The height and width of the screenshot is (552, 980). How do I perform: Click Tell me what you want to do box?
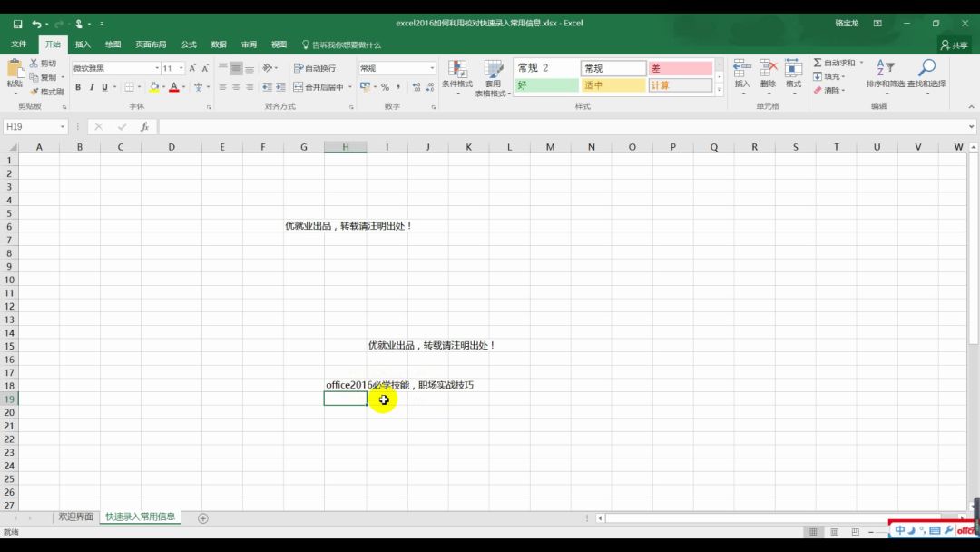(x=341, y=45)
